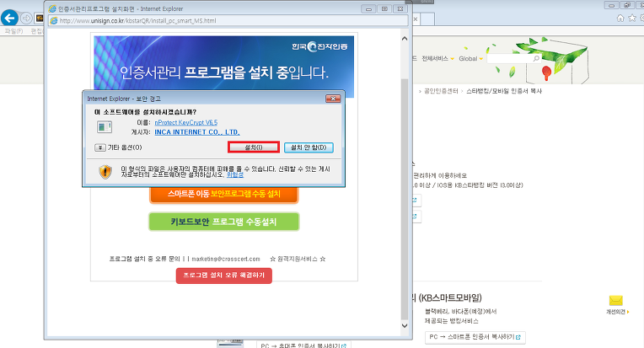644x348 pixels.
Task: Minimize the popup install window
Action: [368, 8]
